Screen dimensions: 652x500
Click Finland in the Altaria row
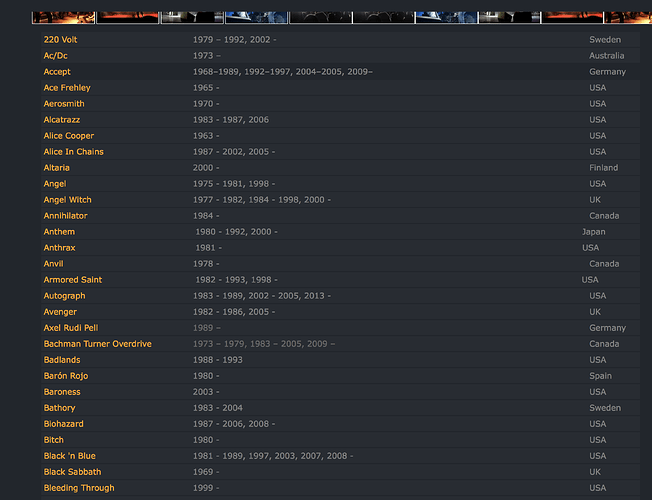coord(603,168)
